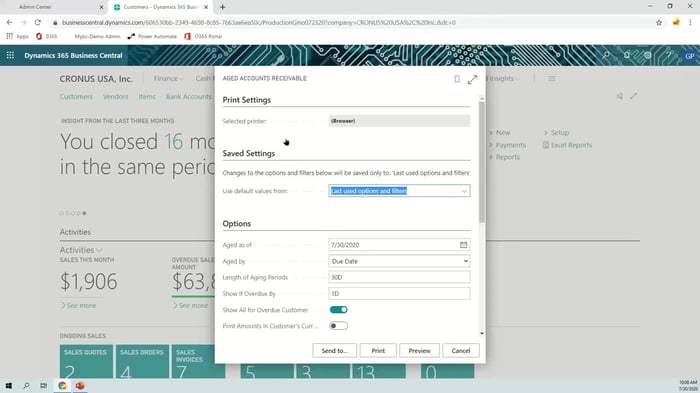The width and height of the screenshot is (700, 393).
Task: Open Power Automate bookmark
Action: pos(152,36)
